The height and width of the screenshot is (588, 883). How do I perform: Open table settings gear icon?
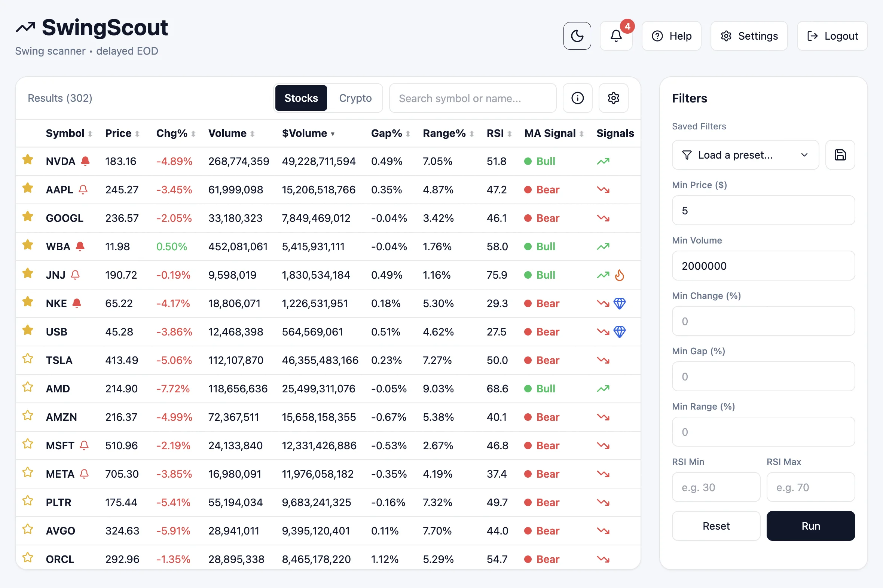coord(613,98)
